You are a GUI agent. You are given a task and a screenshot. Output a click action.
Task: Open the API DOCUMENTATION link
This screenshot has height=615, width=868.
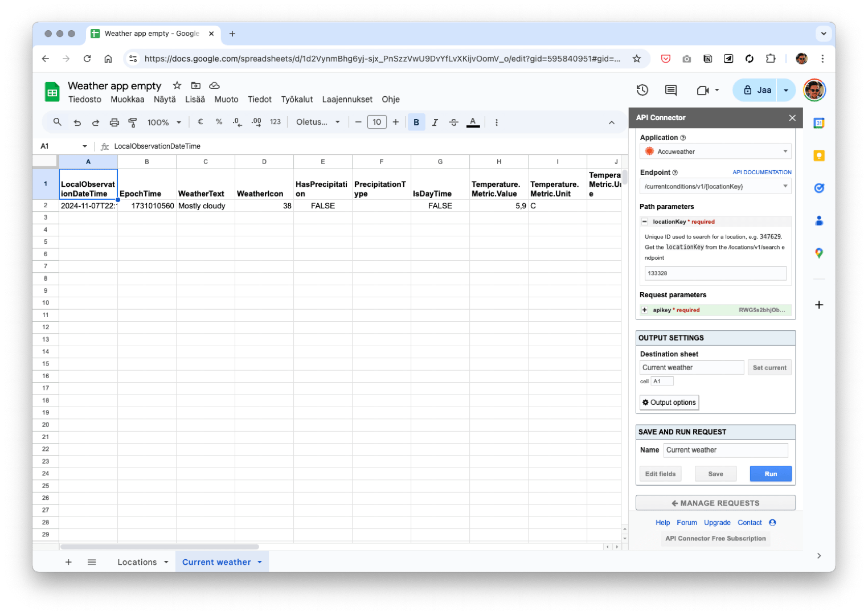tap(761, 172)
